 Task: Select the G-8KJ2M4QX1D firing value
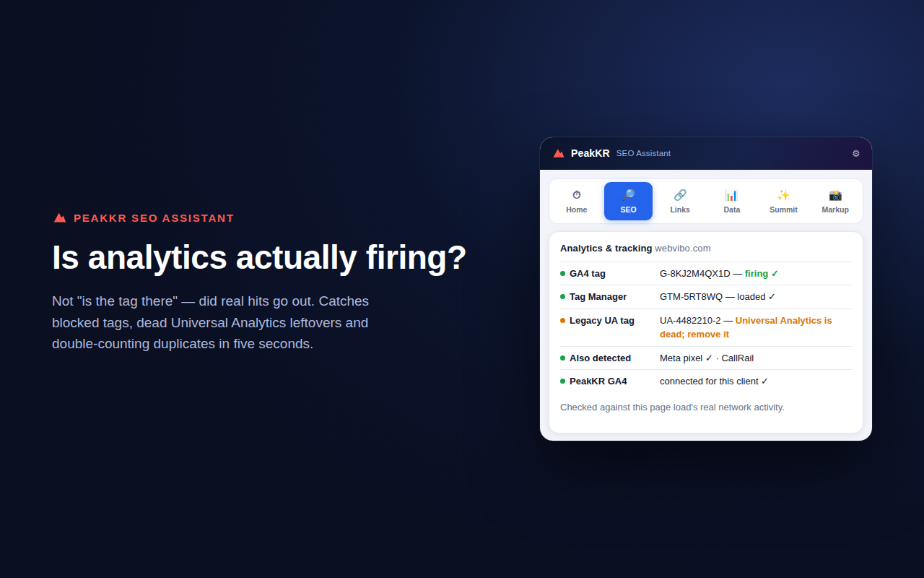click(x=719, y=273)
